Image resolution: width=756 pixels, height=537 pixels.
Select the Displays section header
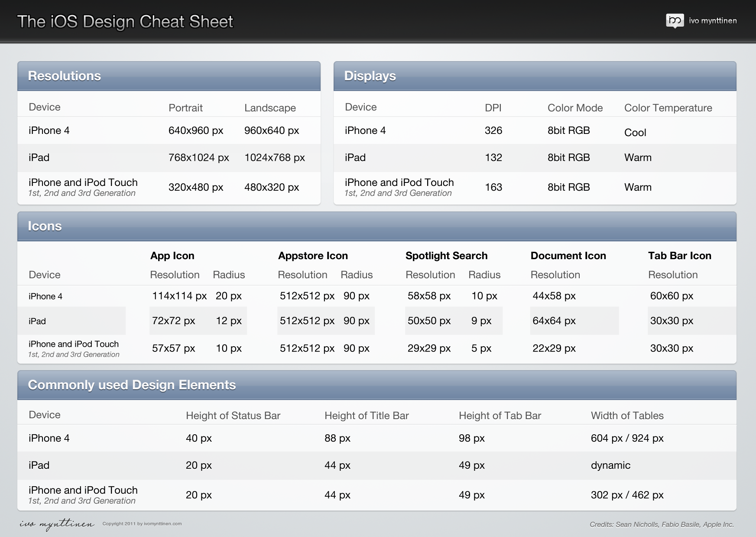(x=370, y=76)
